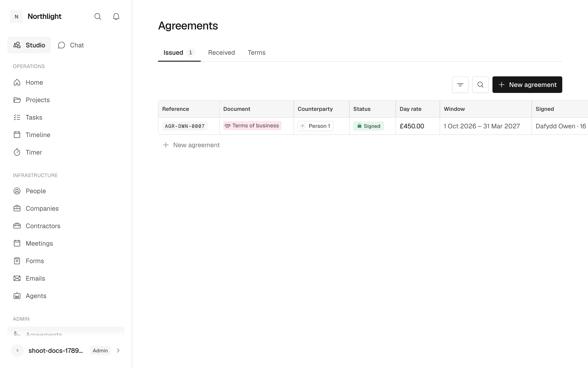Click the Counterparty column header
Screen dimensions: 588x368
click(x=322, y=109)
